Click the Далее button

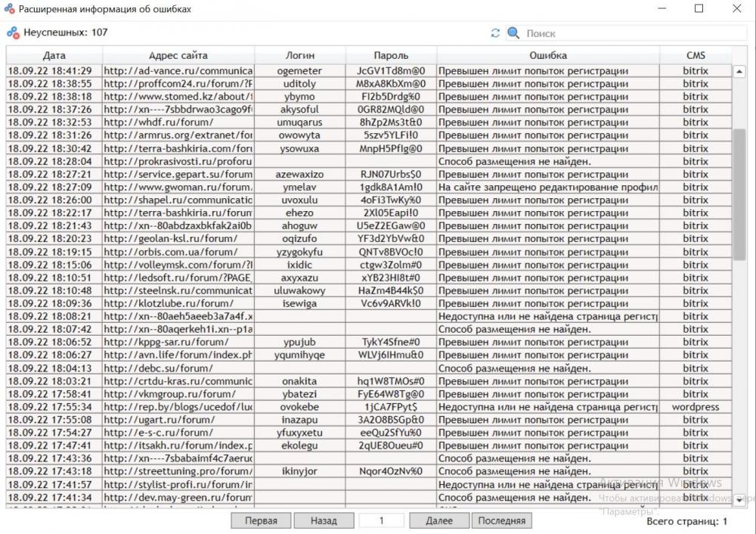pyautogui.click(x=439, y=520)
